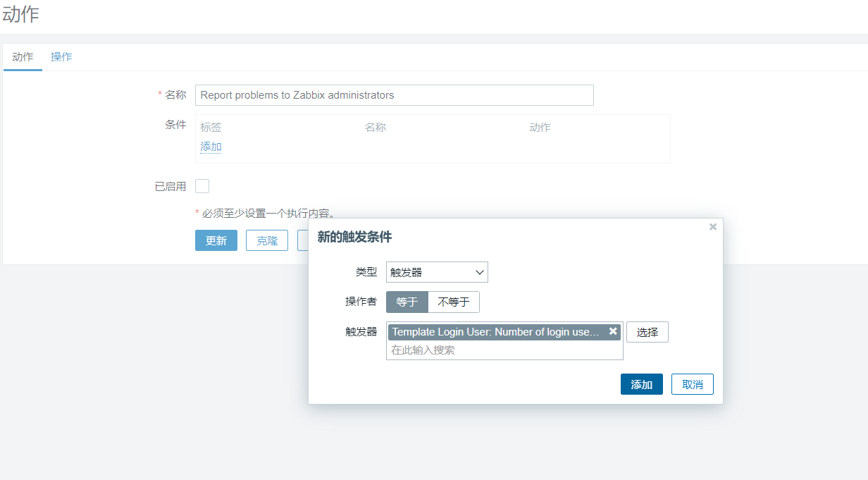Toggle the 已启用 checkbox
Screen dimensions: 868x480
click(x=202, y=186)
